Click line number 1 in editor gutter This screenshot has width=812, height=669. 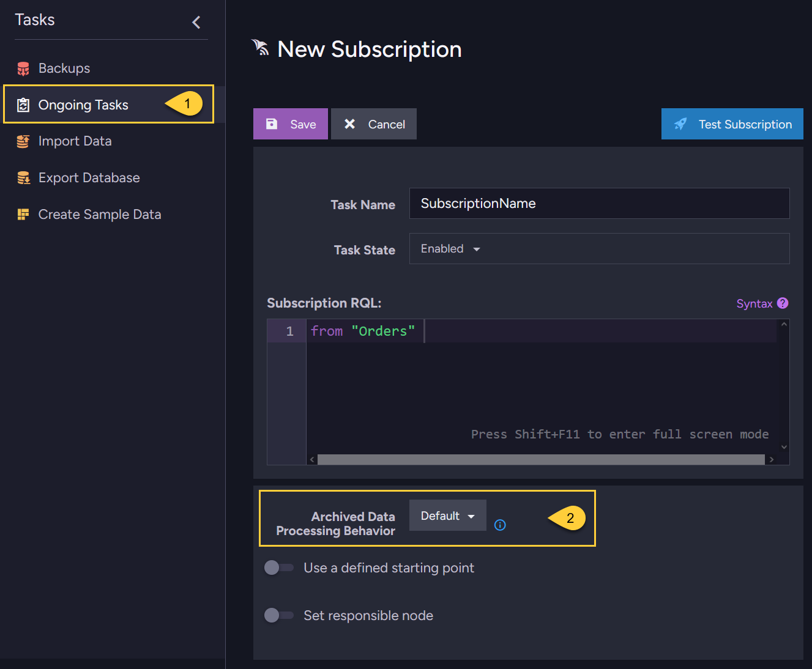[x=290, y=331]
